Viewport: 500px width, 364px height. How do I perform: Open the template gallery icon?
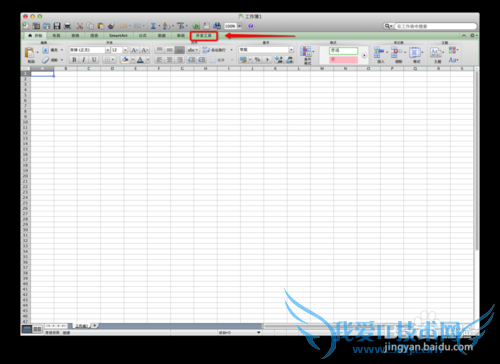point(36,26)
